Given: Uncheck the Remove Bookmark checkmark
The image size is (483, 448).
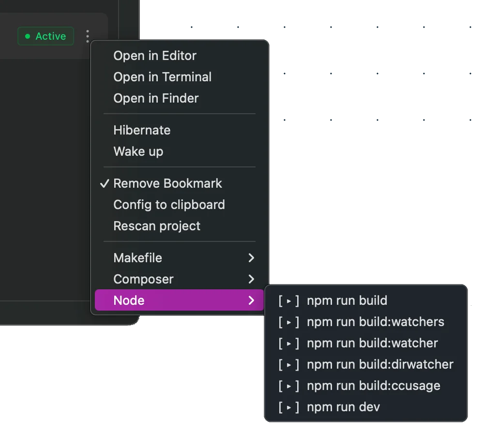Looking at the screenshot, I should (x=104, y=183).
